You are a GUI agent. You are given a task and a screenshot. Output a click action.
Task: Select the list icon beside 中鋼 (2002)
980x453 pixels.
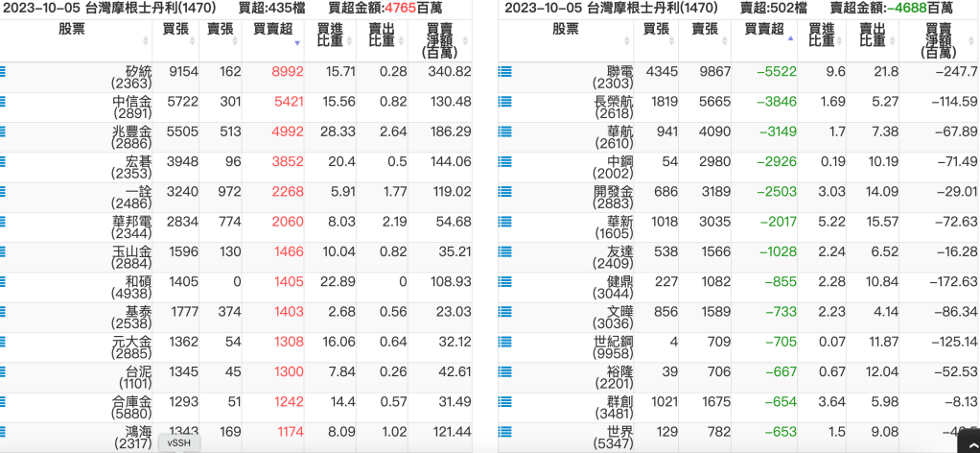click(504, 161)
